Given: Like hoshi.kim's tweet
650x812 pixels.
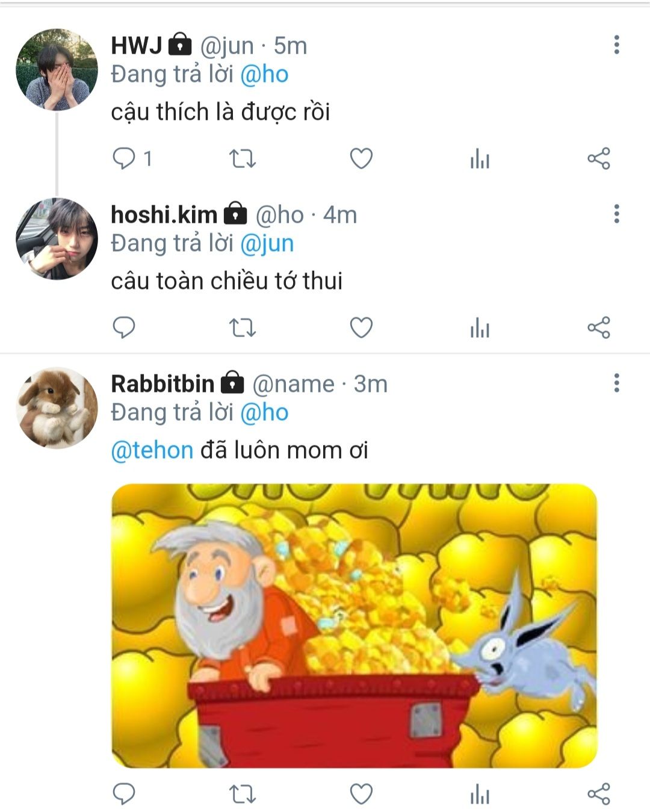Looking at the screenshot, I should click(361, 327).
